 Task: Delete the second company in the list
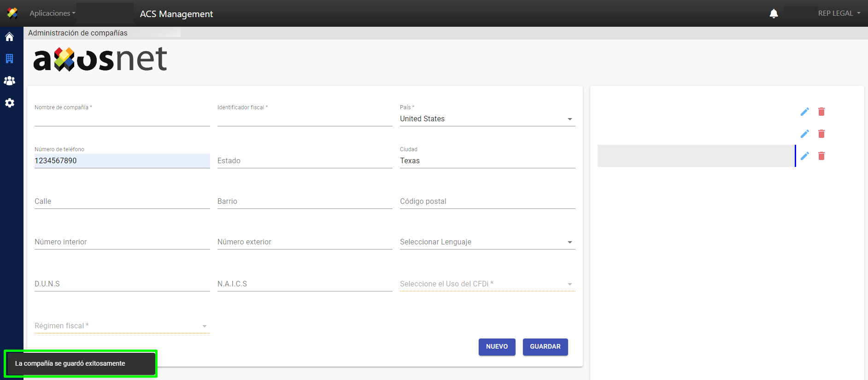(x=821, y=134)
